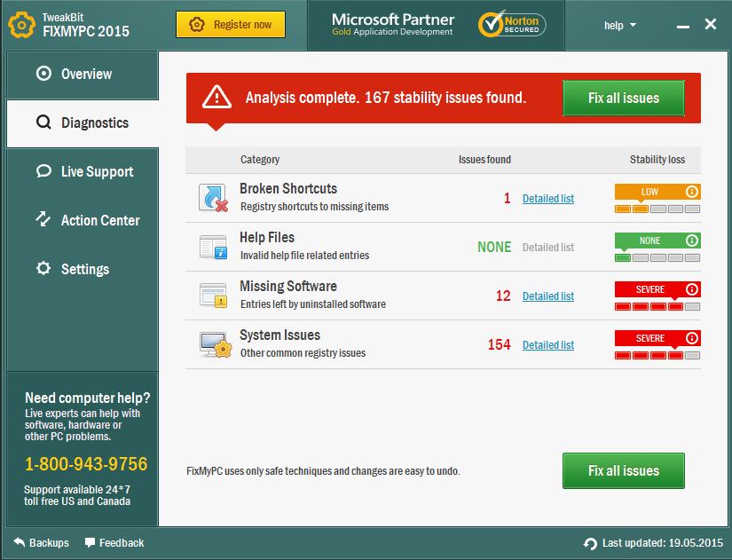Click the System Issues stability loss bar
The height and width of the screenshot is (560, 732).
click(x=657, y=355)
